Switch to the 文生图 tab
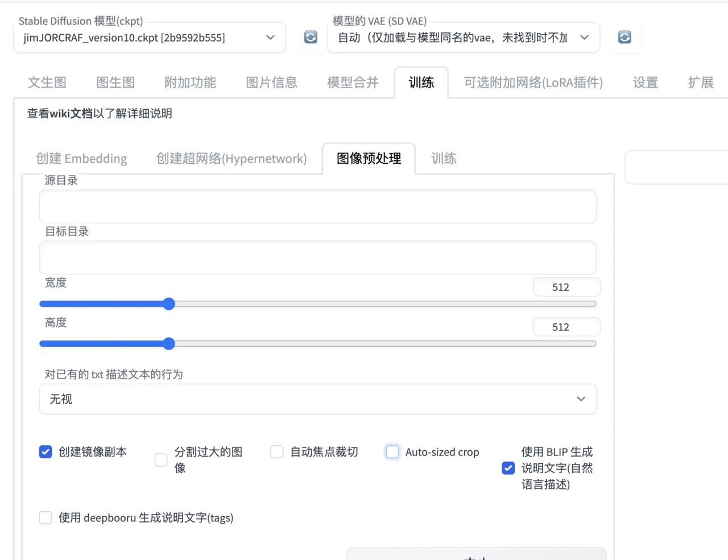 47,82
